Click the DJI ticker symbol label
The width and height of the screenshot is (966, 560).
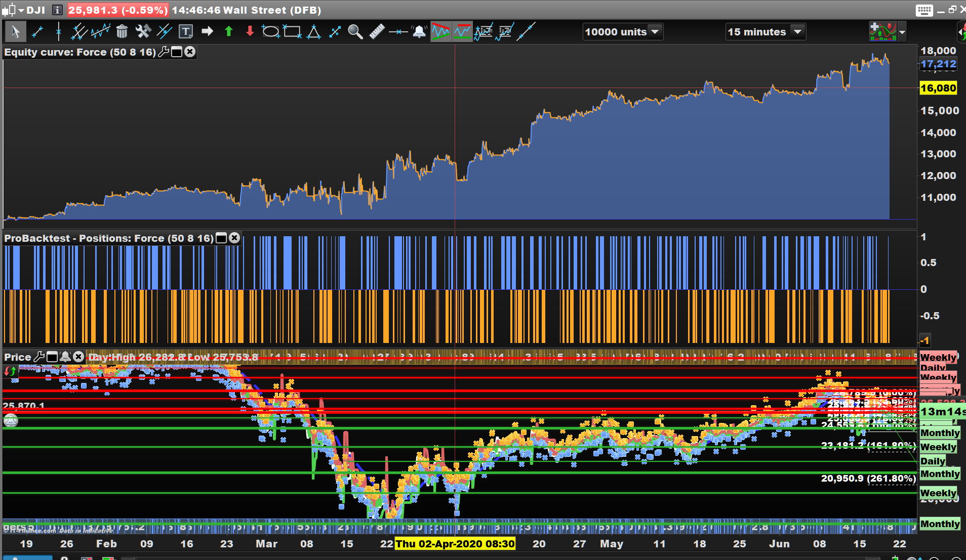[35, 10]
